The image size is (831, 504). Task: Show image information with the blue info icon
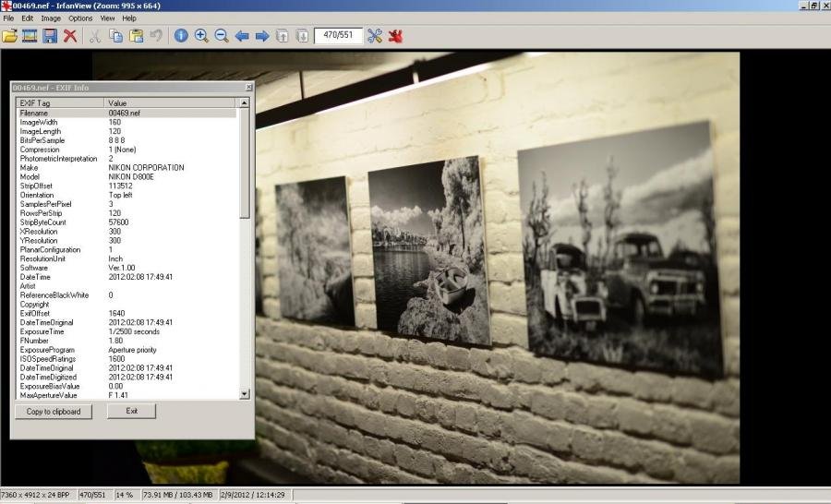[181, 36]
